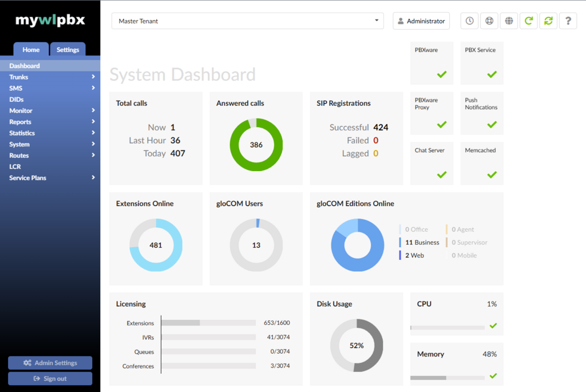Click the globe icon in toolbar

tap(509, 21)
